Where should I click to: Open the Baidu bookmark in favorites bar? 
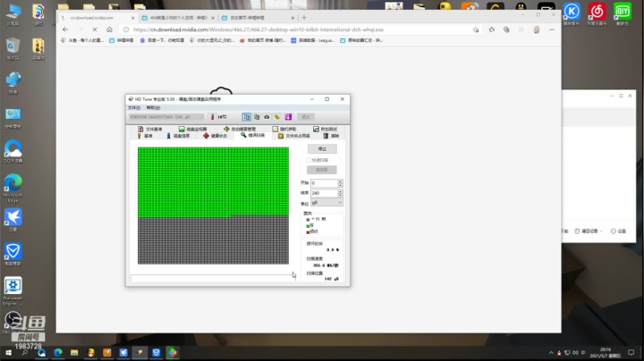pos(162,40)
